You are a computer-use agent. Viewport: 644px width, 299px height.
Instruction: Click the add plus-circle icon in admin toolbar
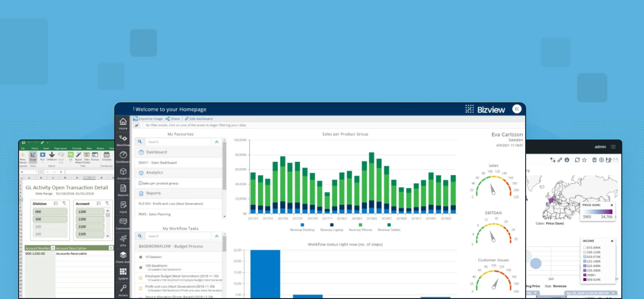tap(601, 160)
